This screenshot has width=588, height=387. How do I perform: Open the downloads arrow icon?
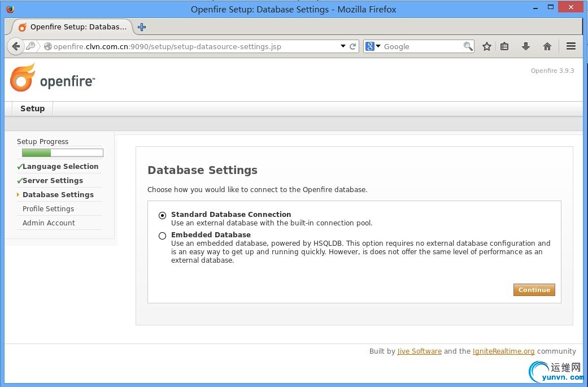pos(526,46)
